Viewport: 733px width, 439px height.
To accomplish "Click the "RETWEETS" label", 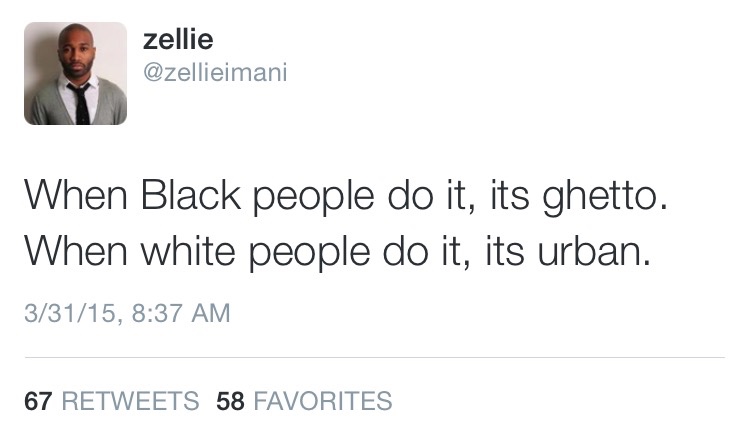I will point(130,402).
